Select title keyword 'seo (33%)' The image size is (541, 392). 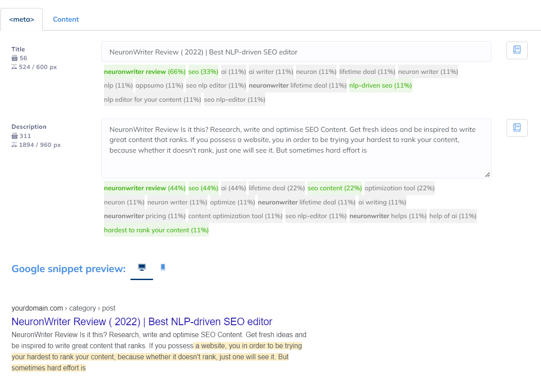click(203, 72)
